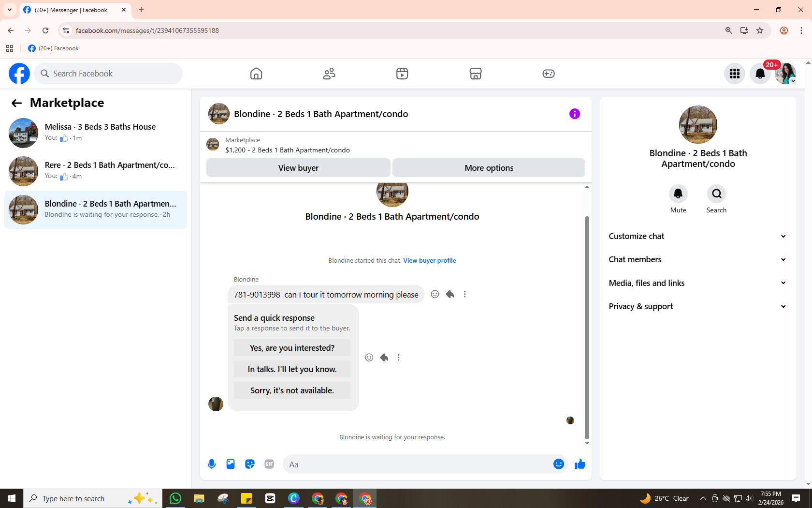Screen dimensions: 812x508
Task: Search in conversation using the magnifier
Action: (716, 194)
